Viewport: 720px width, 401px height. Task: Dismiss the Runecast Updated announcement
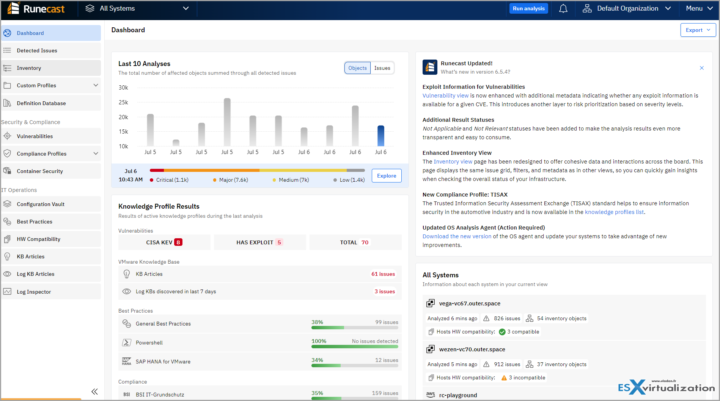[702, 67]
